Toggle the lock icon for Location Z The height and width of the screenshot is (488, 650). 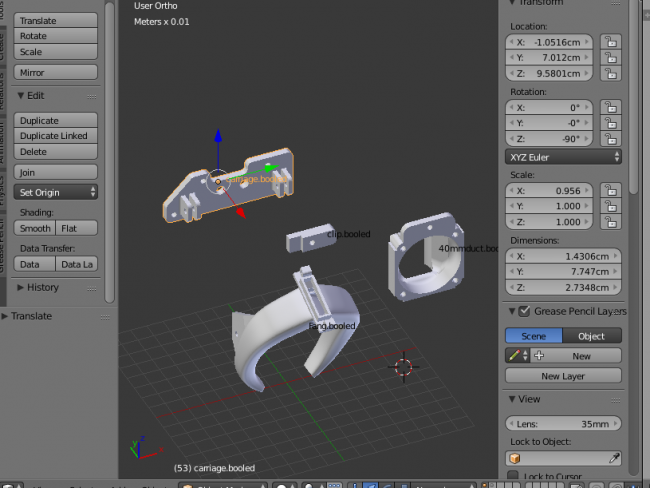(x=608, y=73)
